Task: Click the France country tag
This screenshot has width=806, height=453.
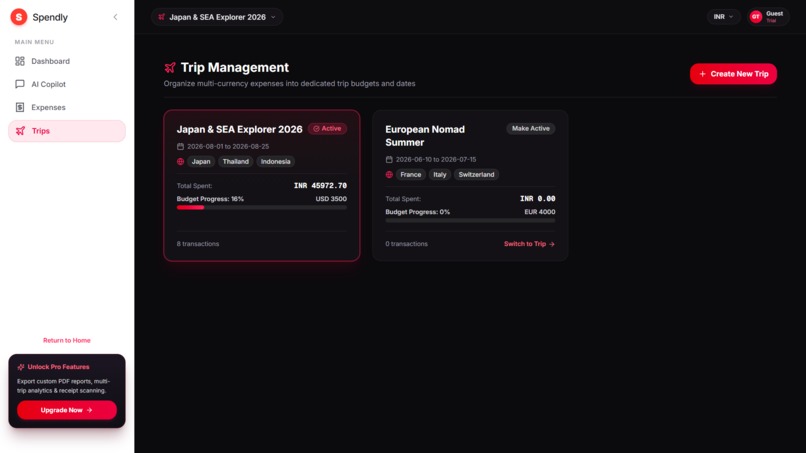Action: point(411,175)
